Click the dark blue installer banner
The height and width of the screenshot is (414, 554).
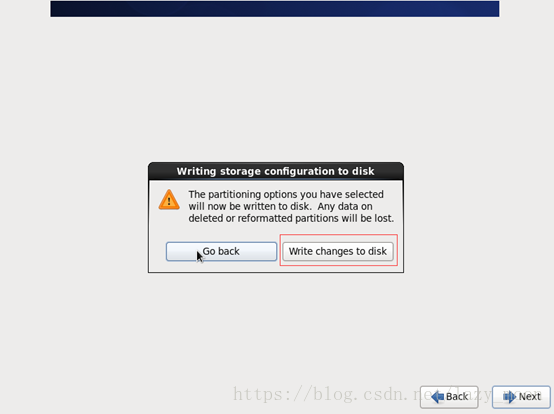pos(275,8)
